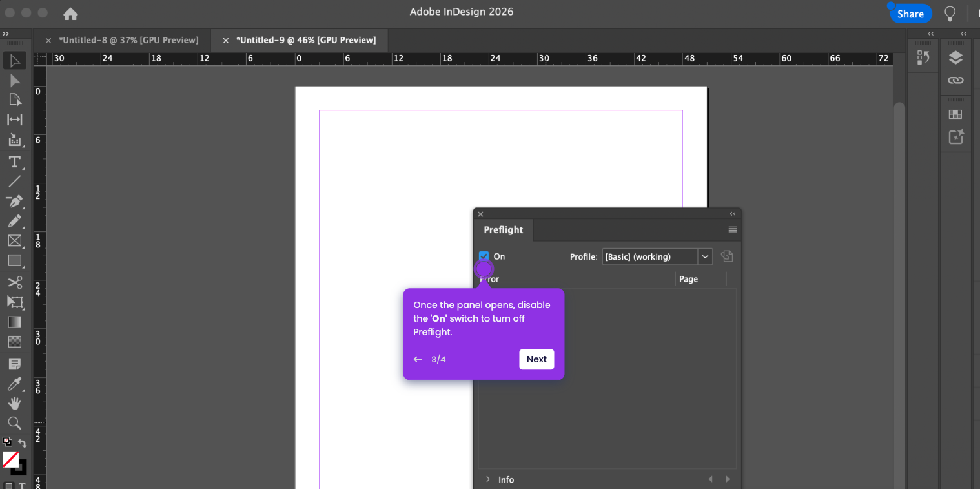Image resolution: width=980 pixels, height=489 pixels.
Task: Click the Share button
Action: tap(910, 14)
